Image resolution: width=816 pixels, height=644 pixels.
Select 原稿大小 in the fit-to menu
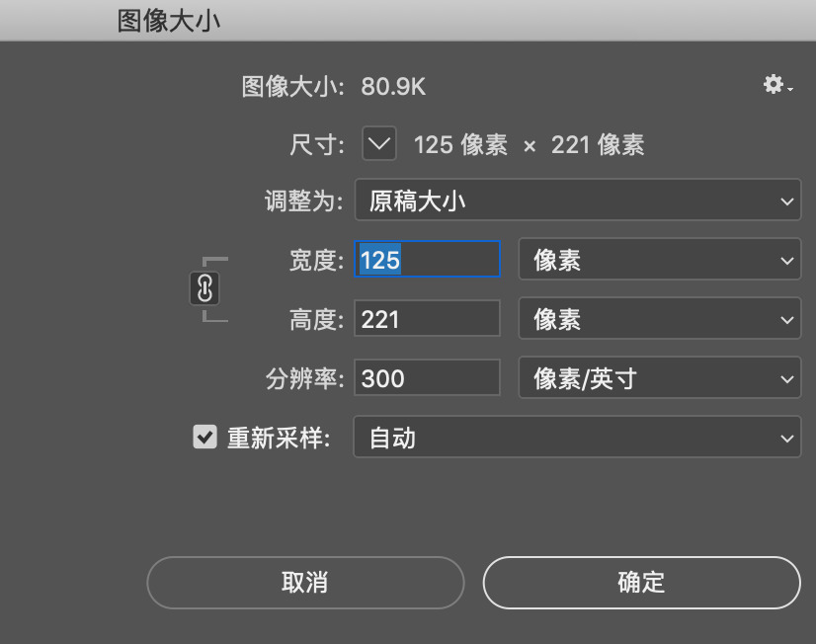point(577,200)
